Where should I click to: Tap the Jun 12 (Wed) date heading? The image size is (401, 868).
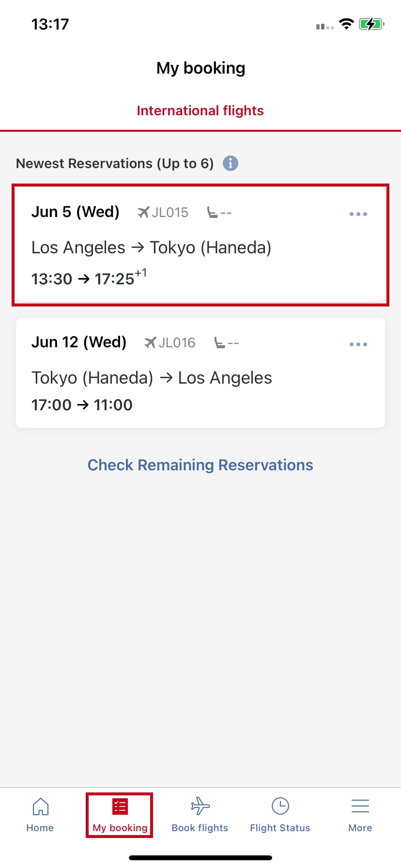pyautogui.click(x=78, y=342)
